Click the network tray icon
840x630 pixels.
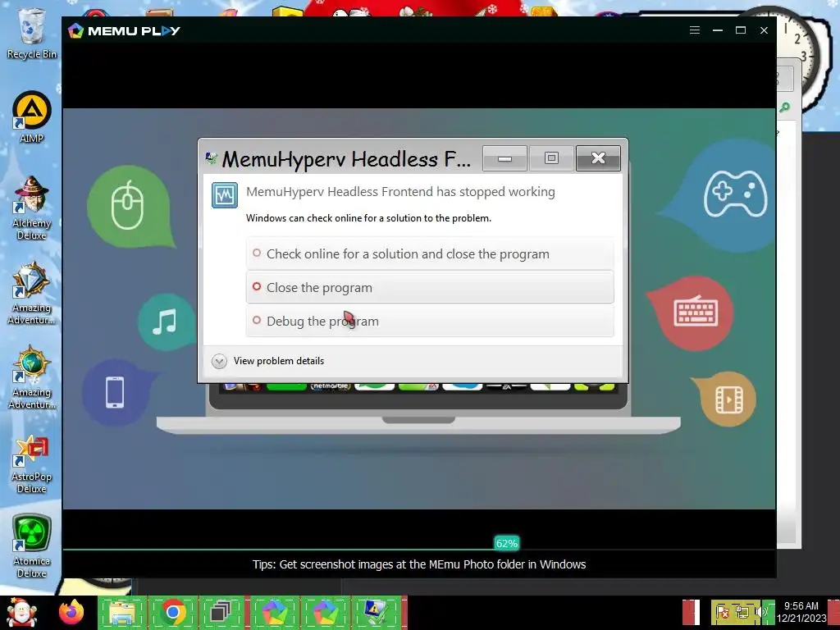(x=742, y=612)
